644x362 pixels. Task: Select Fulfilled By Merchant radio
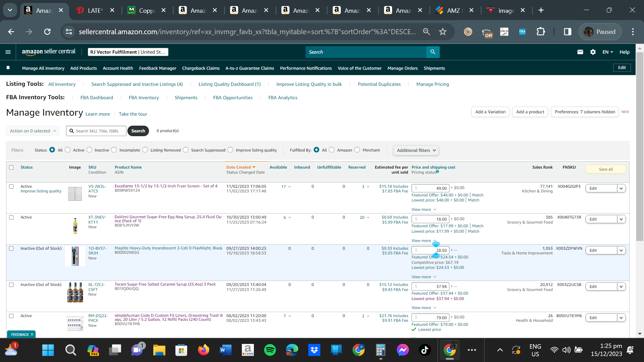point(357,150)
